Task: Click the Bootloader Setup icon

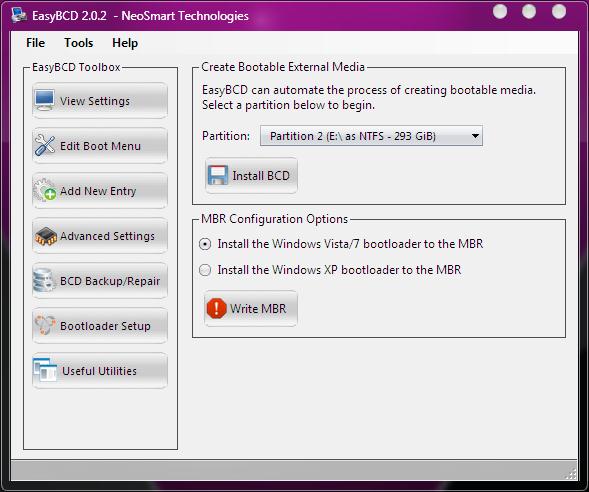Action: [45, 325]
